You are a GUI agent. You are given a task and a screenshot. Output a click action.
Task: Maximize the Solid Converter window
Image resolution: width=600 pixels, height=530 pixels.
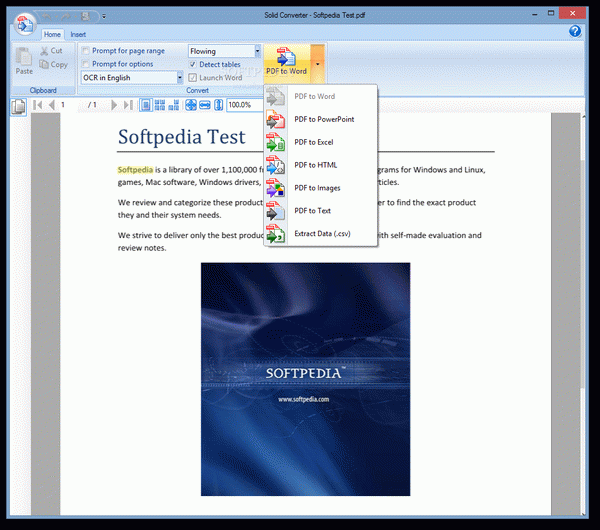tap(551, 13)
